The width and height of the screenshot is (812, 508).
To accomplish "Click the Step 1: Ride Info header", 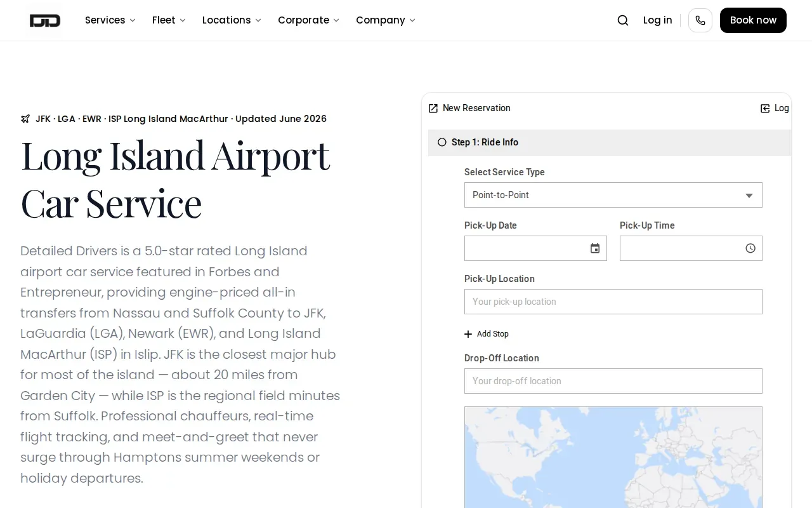I will coord(610,143).
